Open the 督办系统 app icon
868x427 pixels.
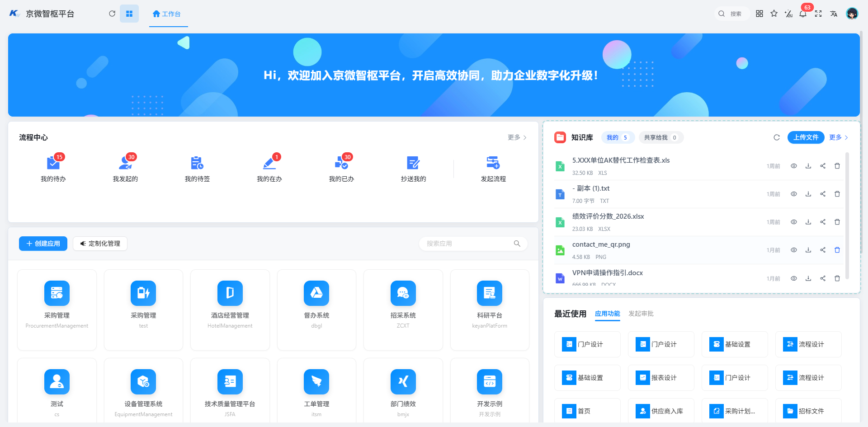coord(316,293)
